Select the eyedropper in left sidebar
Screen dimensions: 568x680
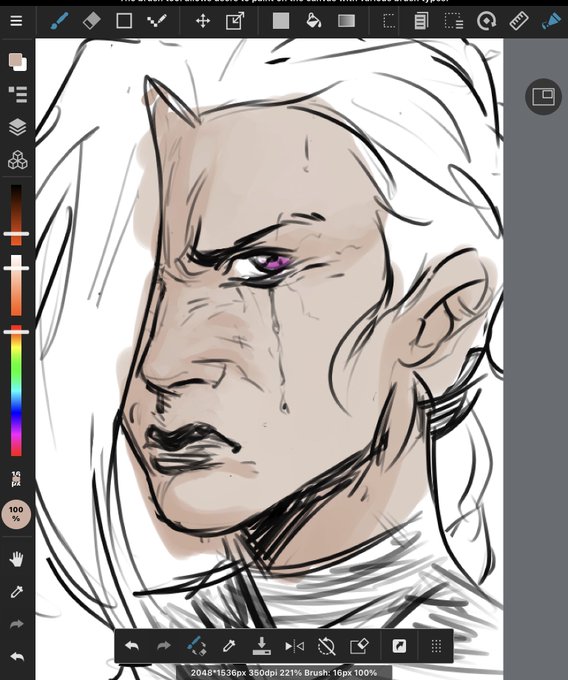[x=16, y=592]
